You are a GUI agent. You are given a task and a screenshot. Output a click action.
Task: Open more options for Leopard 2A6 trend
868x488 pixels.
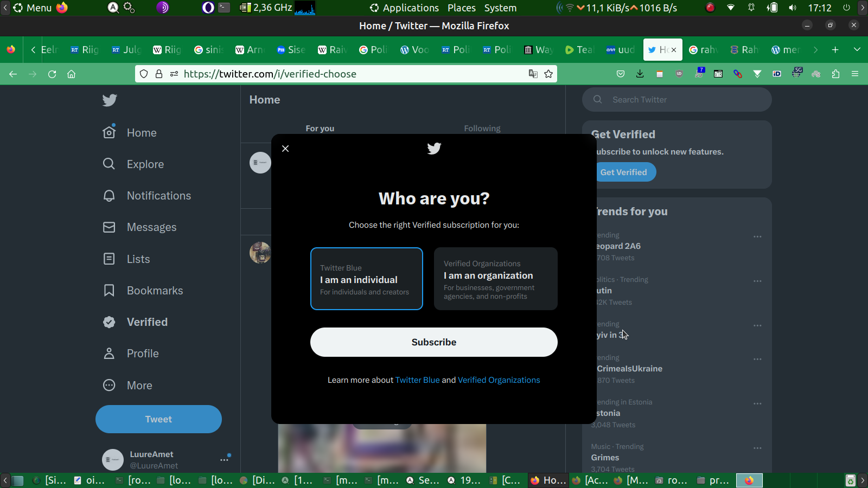pyautogui.click(x=757, y=236)
